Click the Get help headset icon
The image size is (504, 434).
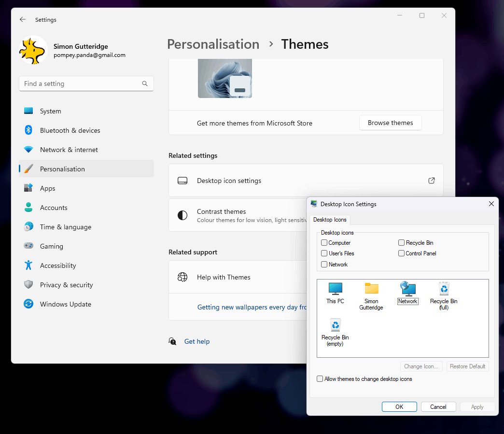tap(173, 341)
